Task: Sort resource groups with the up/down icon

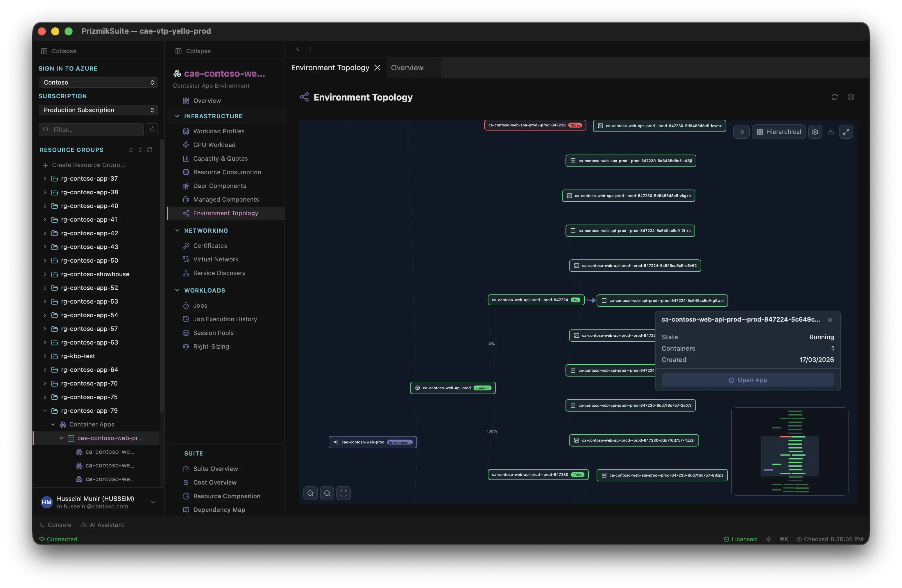Action: pos(131,150)
